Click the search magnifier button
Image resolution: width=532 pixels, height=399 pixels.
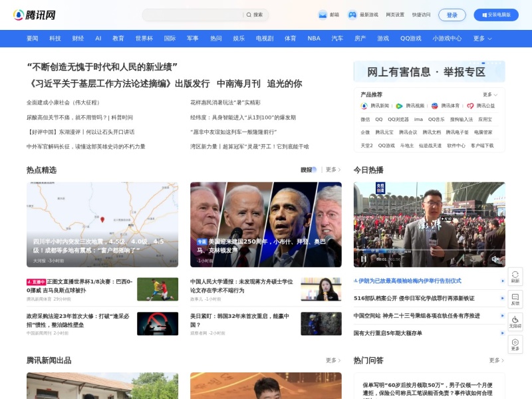click(255, 15)
